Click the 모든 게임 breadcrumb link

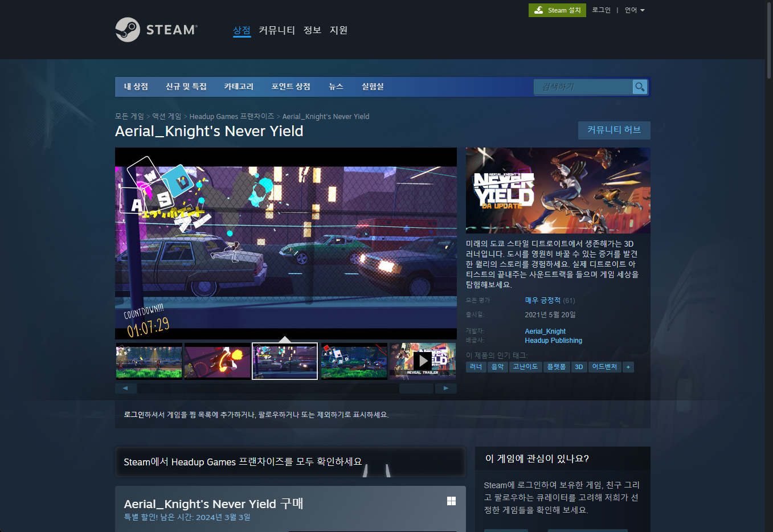coord(129,116)
